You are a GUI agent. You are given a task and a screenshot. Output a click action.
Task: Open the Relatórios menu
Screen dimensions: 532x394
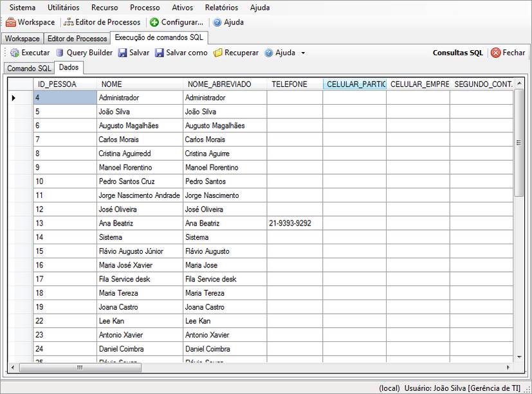(221, 8)
